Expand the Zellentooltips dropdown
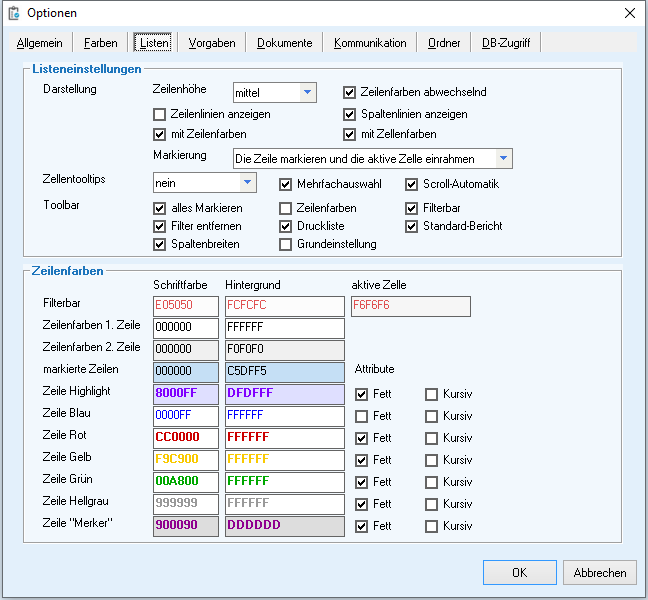Image resolution: width=648 pixels, height=600 pixels. (247, 183)
